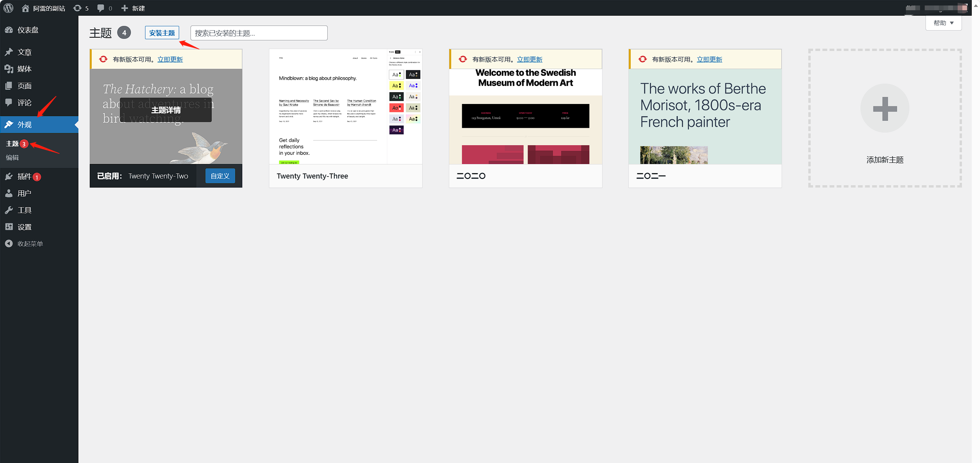Open the 二〇二一 theme screenshot

[705, 117]
